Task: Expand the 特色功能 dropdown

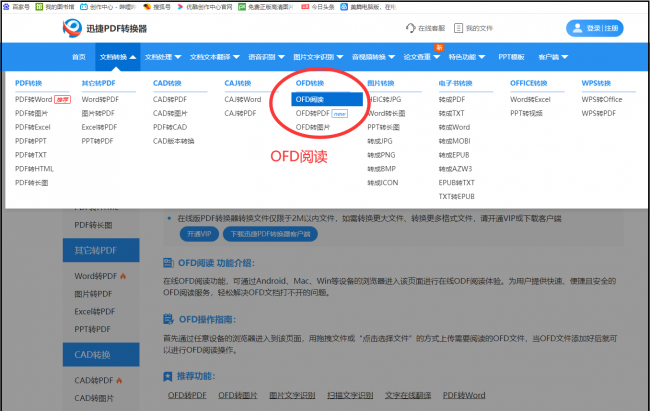Action: point(467,57)
